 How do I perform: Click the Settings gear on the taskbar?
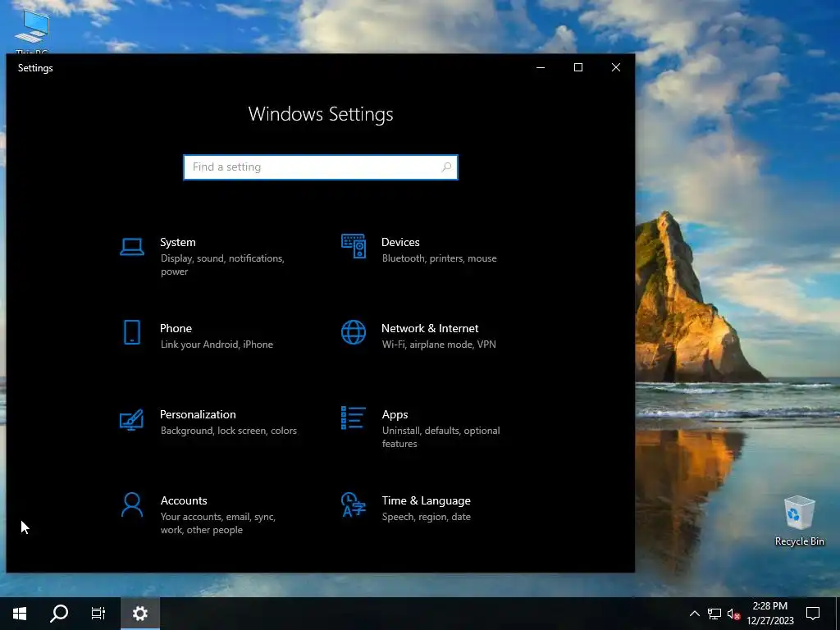[139, 614]
